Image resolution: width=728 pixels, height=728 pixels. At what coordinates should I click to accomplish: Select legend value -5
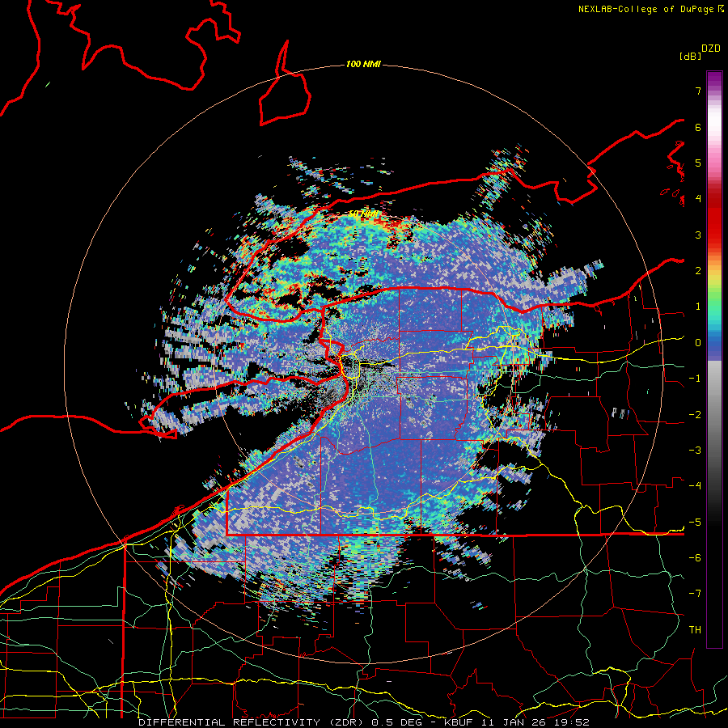(x=695, y=523)
